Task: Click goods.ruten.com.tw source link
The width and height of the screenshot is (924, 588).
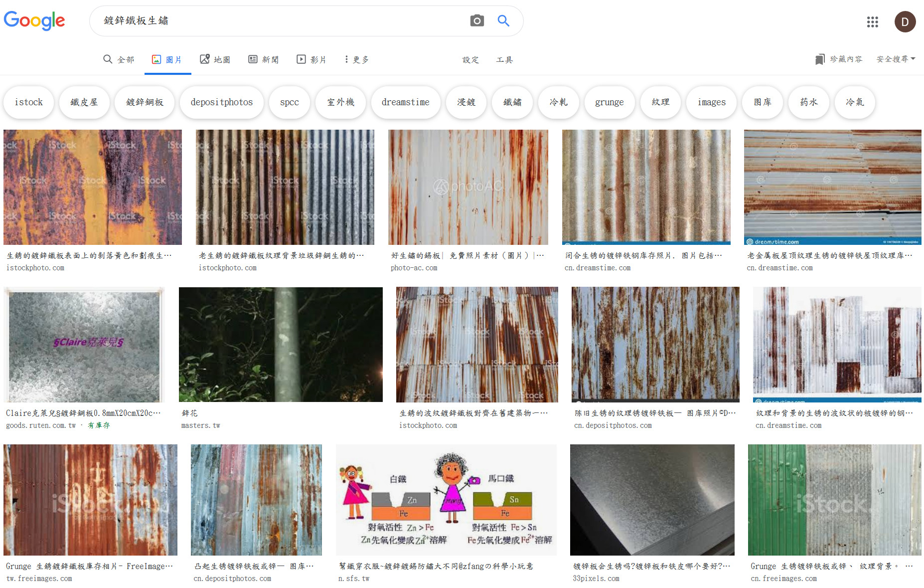Action: point(41,425)
